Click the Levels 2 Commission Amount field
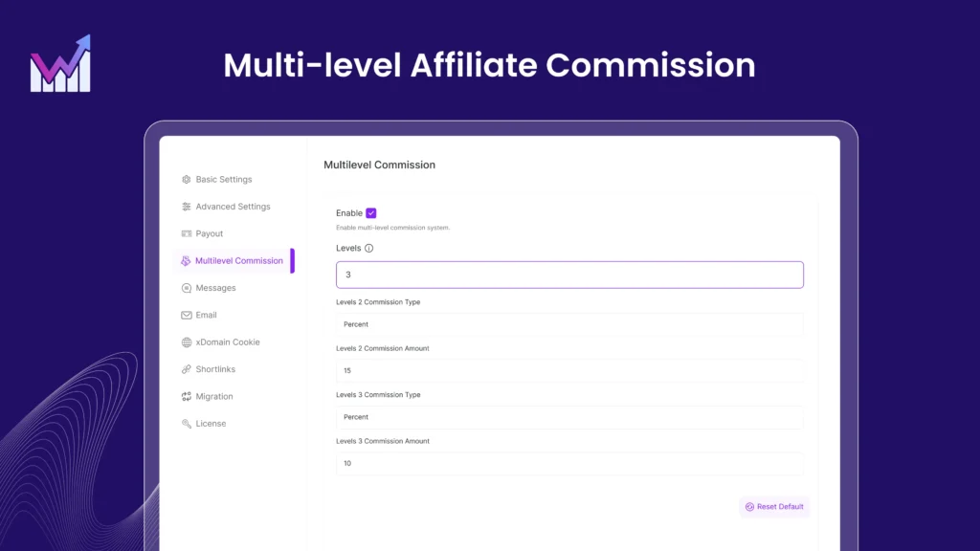The image size is (980, 551). (x=569, y=370)
